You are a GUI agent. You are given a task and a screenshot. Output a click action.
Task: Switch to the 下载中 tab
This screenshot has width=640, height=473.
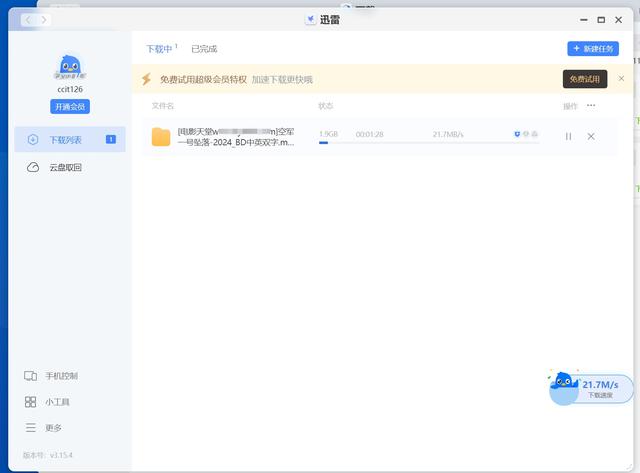[x=159, y=49]
